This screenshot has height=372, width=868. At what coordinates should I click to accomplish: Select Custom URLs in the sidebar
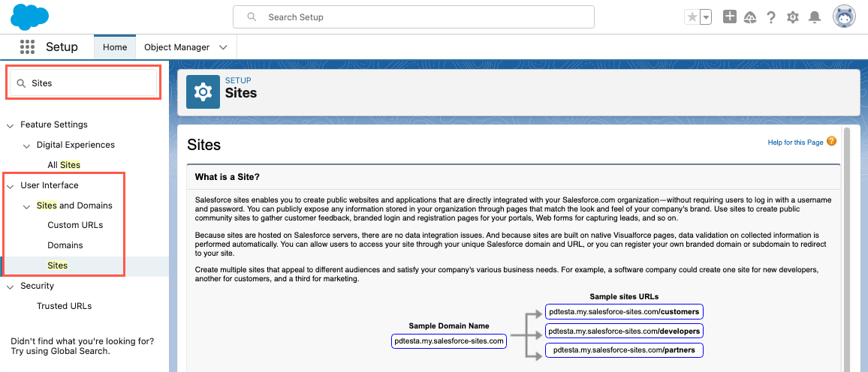tap(75, 225)
